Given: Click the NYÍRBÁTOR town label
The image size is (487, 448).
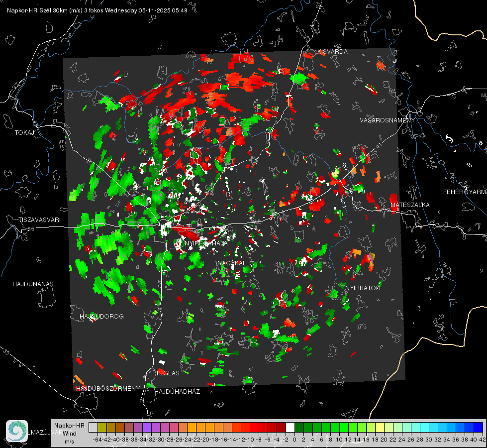Looking at the screenshot, I should click(x=363, y=288).
